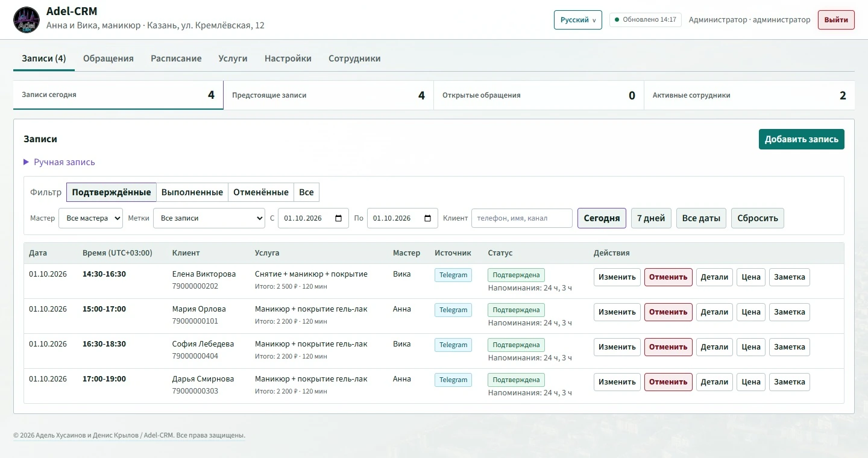Go to the Настройки tab

pos(288,58)
